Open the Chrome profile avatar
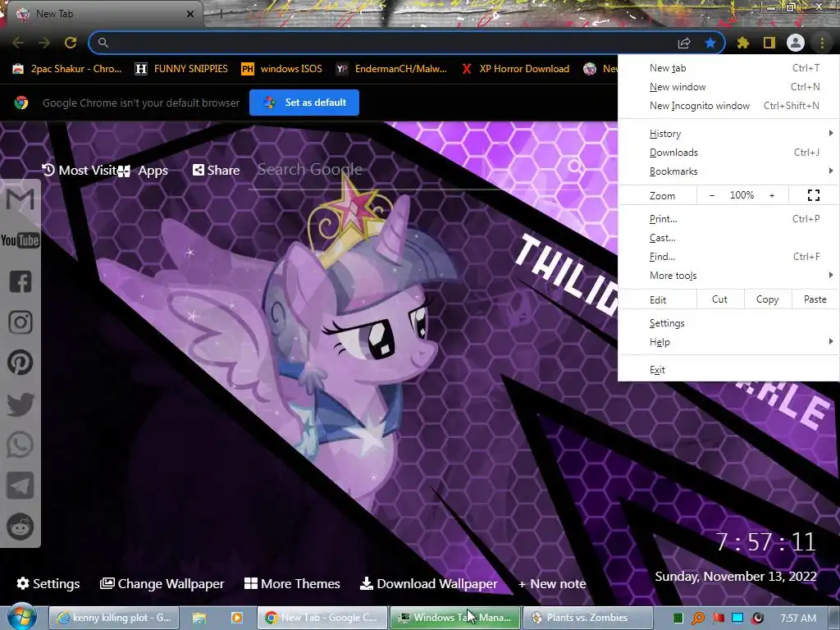The height and width of the screenshot is (630, 840). [796, 43]
